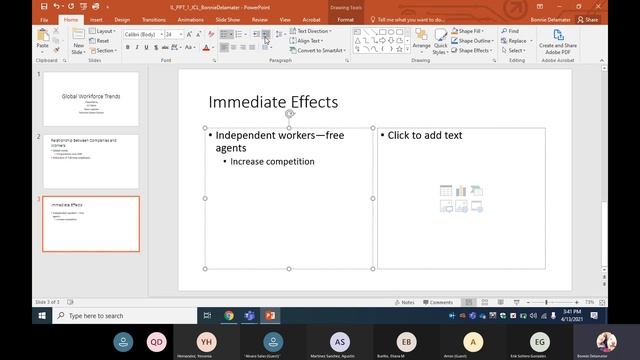Open the Comments pane from the status bar
Image resolution: width=640 pixels, height=360 pixels.
[x=438, y=302]
